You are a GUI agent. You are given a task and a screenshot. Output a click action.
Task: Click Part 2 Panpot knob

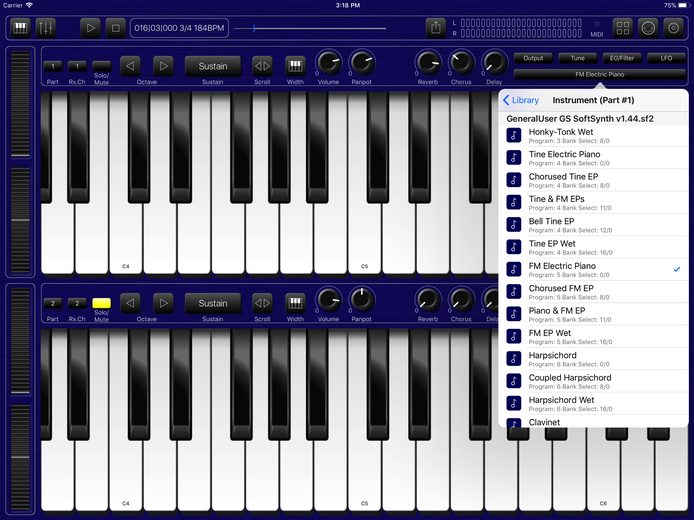(x=362, y=300)
